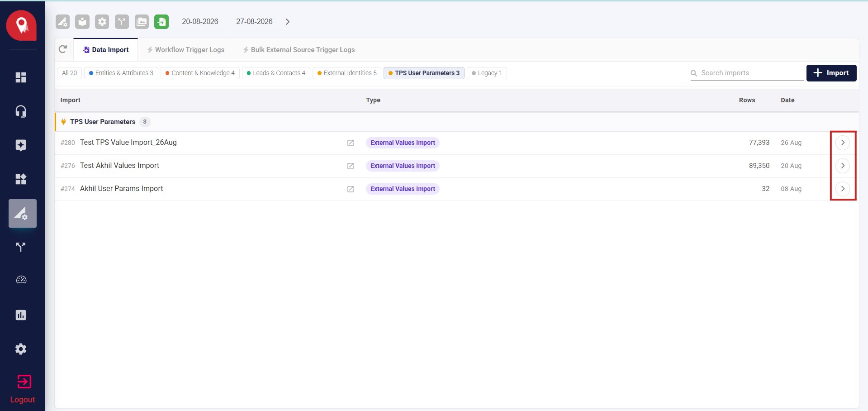The height and width of the screenshot is (411, 868).
Task: Open settings gear in the sidebar
Action: coord(21,349)
